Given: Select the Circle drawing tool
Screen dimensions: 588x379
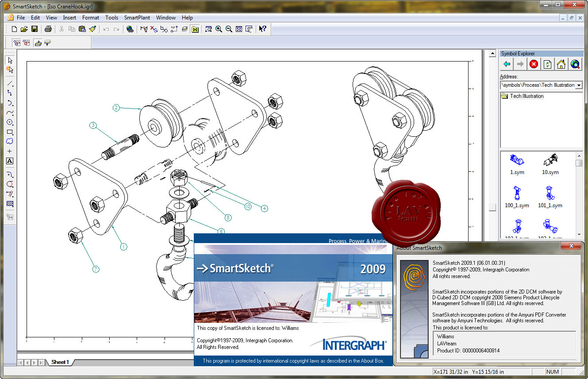Looking at the screenshot, I should click(x=10, y=122).
